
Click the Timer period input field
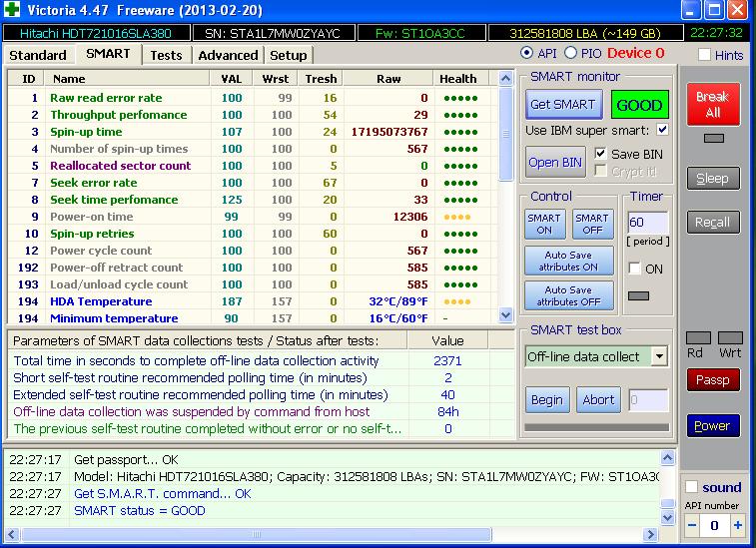click(647, 223)
